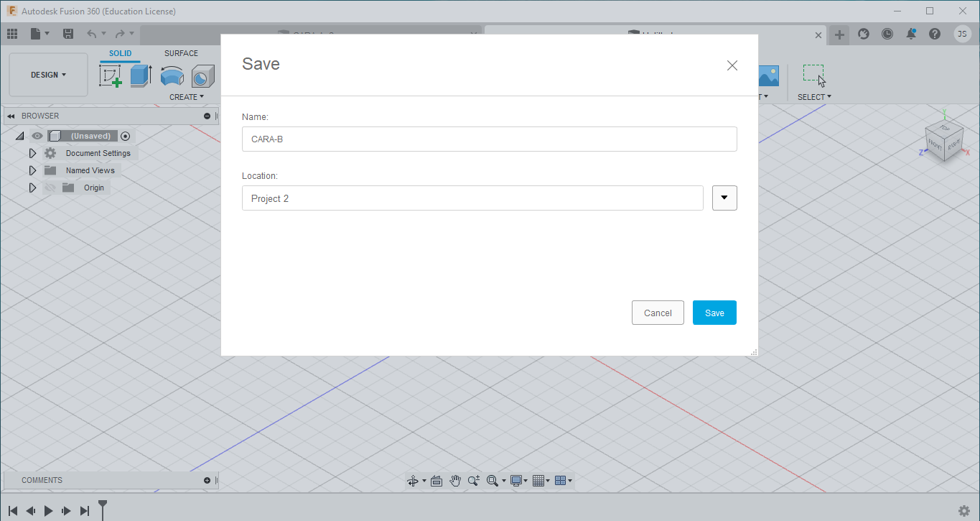Viewport: 980px width, 521px height.
Task: Go to timeline beginning
Action: [x=12, y=511]
